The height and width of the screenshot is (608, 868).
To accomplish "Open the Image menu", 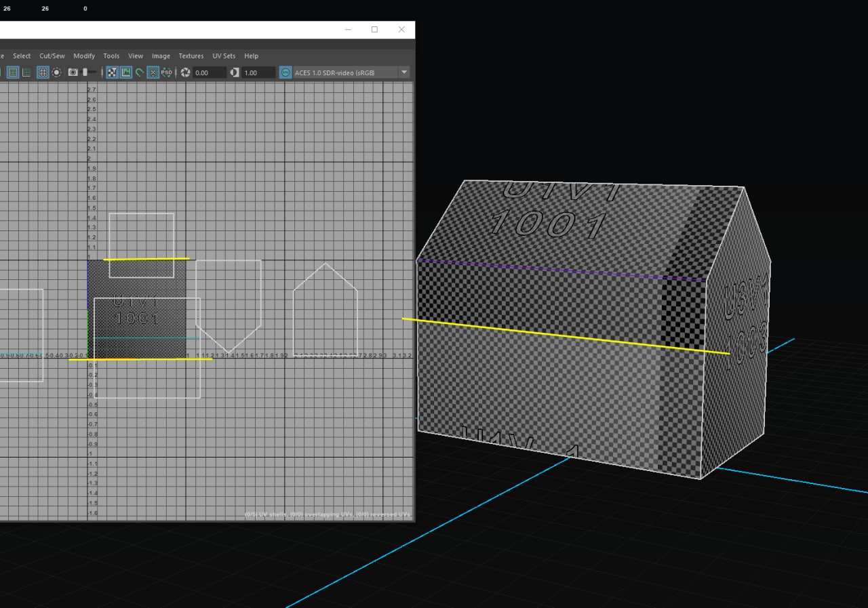I will tap(161, 56).
